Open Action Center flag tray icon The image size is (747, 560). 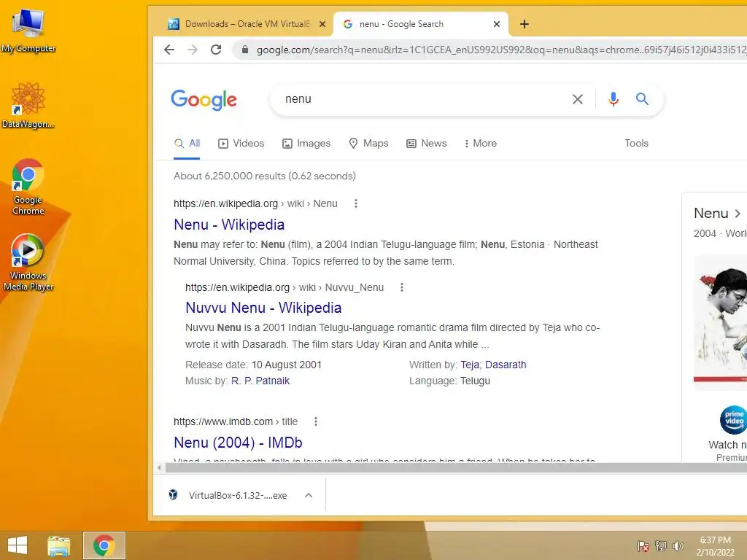(x=643, y=545)
